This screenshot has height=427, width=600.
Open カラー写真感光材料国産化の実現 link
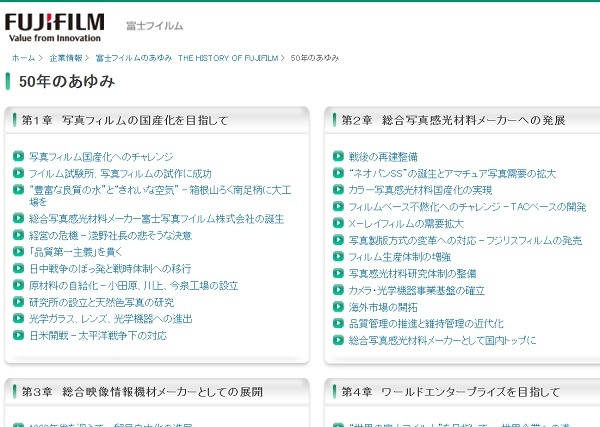[420, 190]
